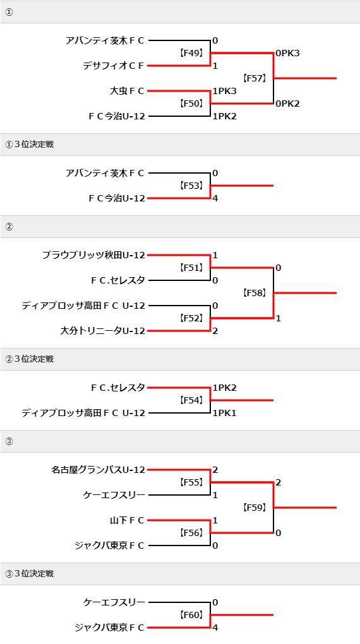Click match label F53
The height and width of the screenshot is (644, 360).
(191, 186)
